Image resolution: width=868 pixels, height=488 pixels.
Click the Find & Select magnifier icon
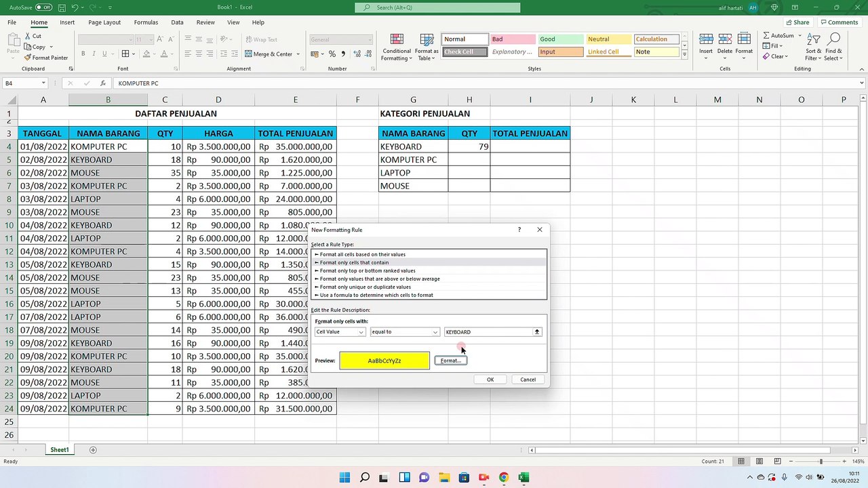pos(833,40)
